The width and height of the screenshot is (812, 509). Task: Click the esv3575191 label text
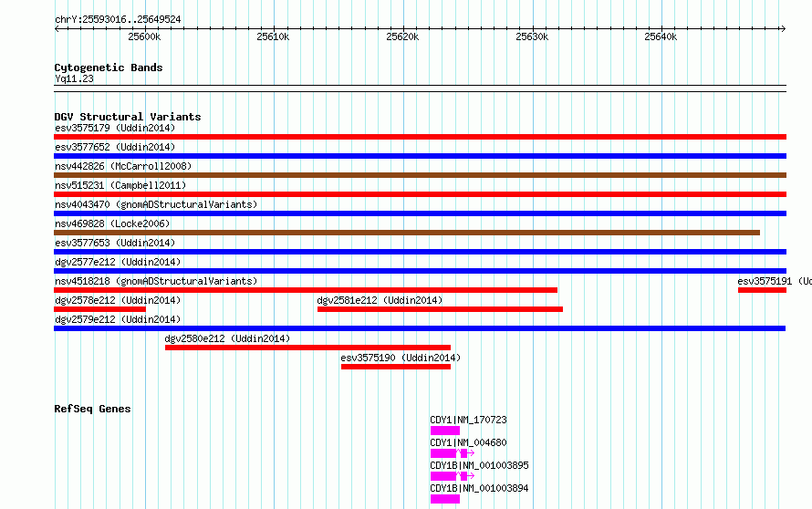pyautogui.click(x=775, y=281)
